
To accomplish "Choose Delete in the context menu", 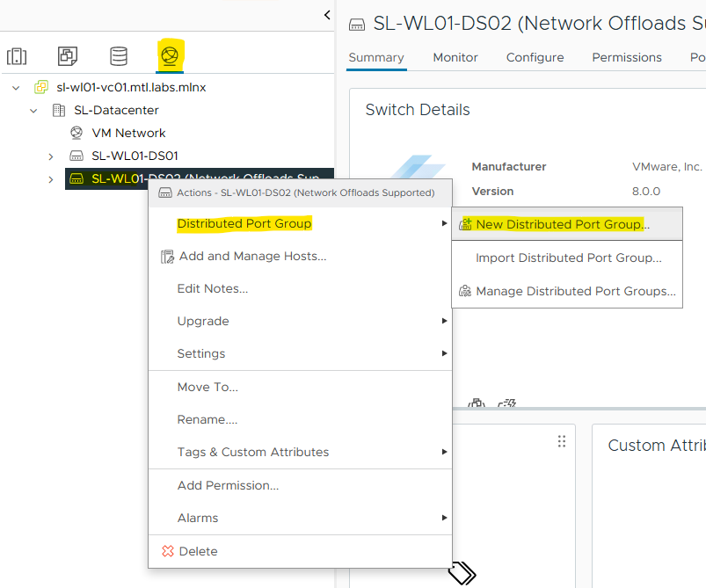I will click(300, 551).
